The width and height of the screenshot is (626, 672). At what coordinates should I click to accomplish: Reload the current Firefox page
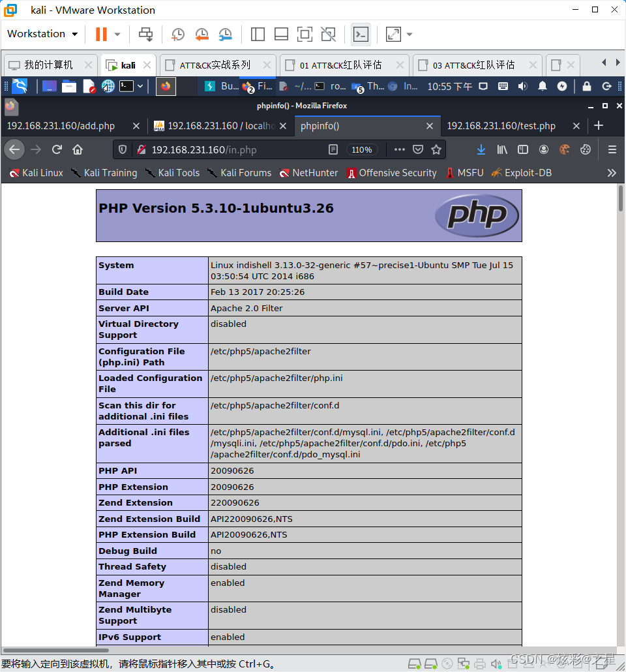[x=57, y=149]
